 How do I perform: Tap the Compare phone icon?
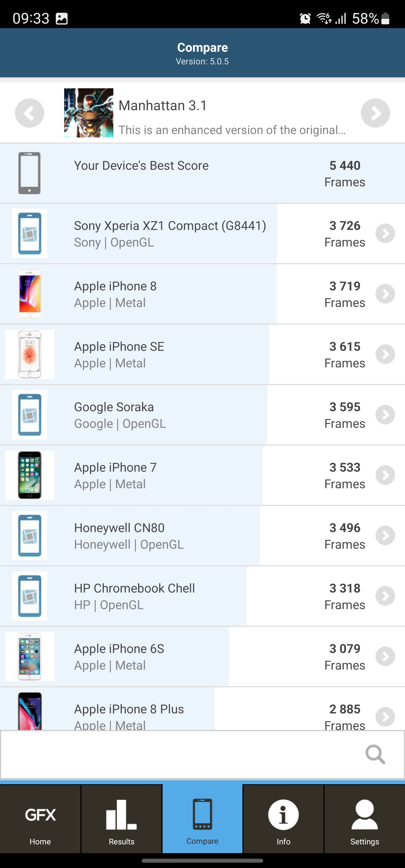point(202,814)
